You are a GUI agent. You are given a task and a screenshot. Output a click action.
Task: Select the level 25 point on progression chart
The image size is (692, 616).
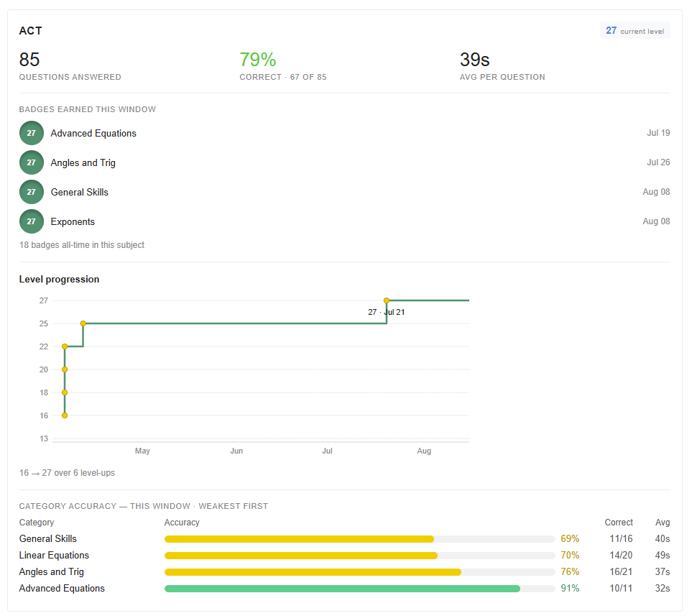(x=83, y=323)
